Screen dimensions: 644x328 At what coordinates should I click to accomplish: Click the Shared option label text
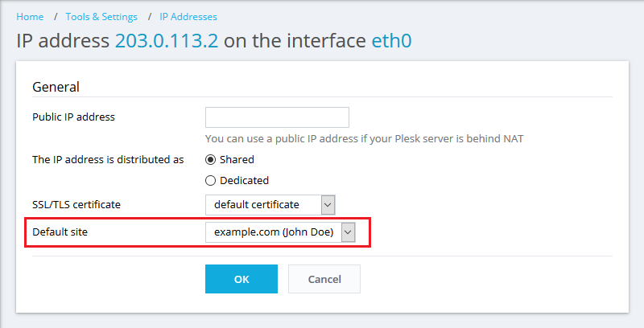(x=237, y=159)
